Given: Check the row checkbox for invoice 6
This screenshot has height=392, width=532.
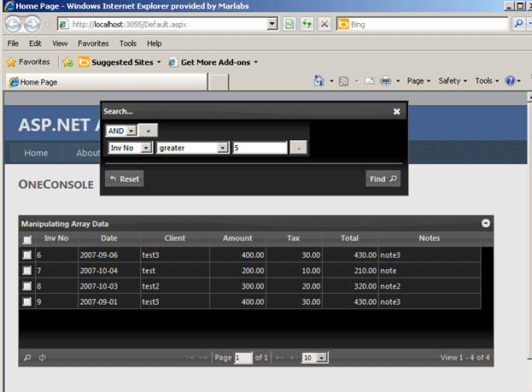Looking at the screenshot, I should [26, 255].
